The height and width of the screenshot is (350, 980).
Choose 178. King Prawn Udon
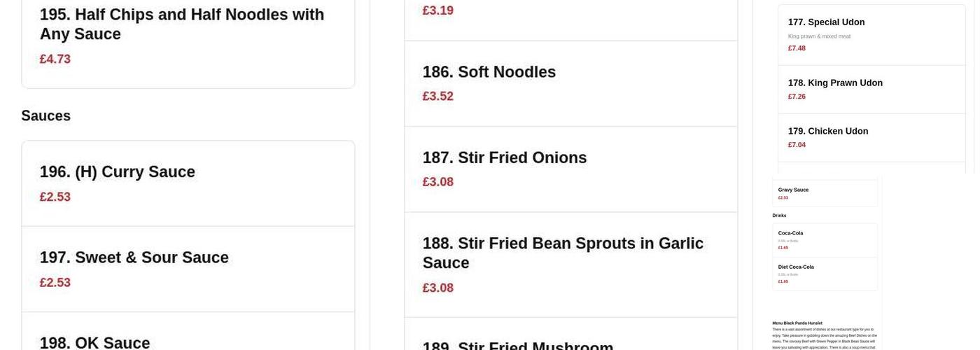pyautogui.click(x=835, y=83)
